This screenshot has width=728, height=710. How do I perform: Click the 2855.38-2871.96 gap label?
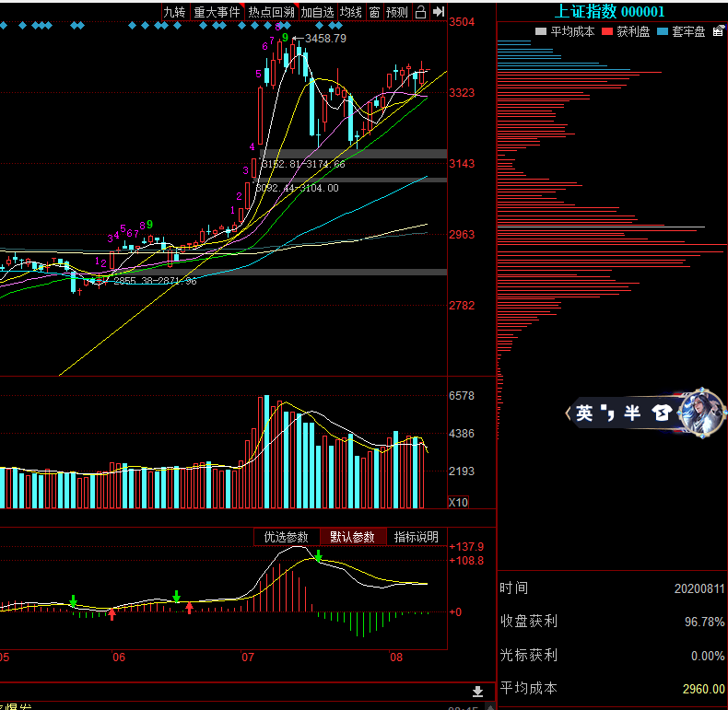click(155, 281)
